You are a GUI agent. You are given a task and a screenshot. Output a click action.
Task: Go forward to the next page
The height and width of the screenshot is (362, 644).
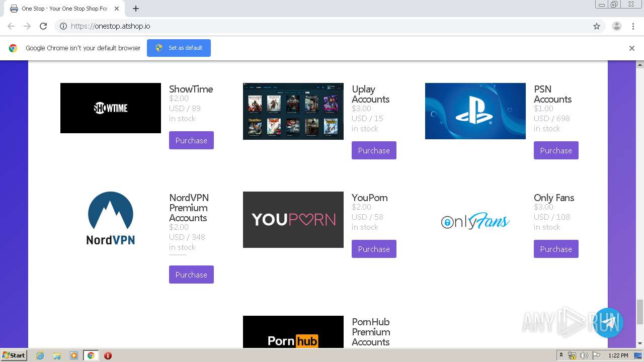coord(27,26)
